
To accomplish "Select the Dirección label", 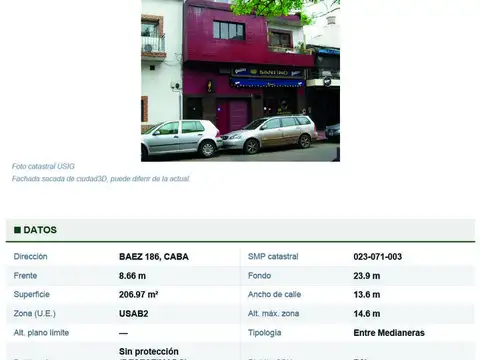I will point(30,257).
